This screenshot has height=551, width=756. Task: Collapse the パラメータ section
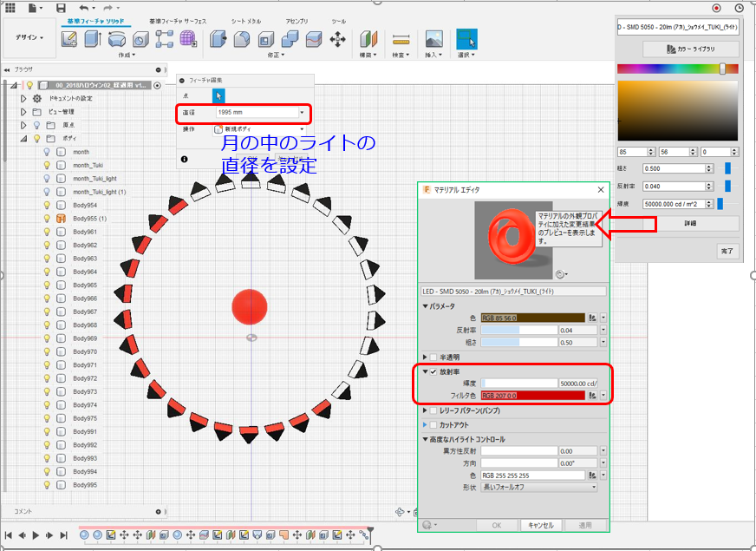[x=425, y=306]
